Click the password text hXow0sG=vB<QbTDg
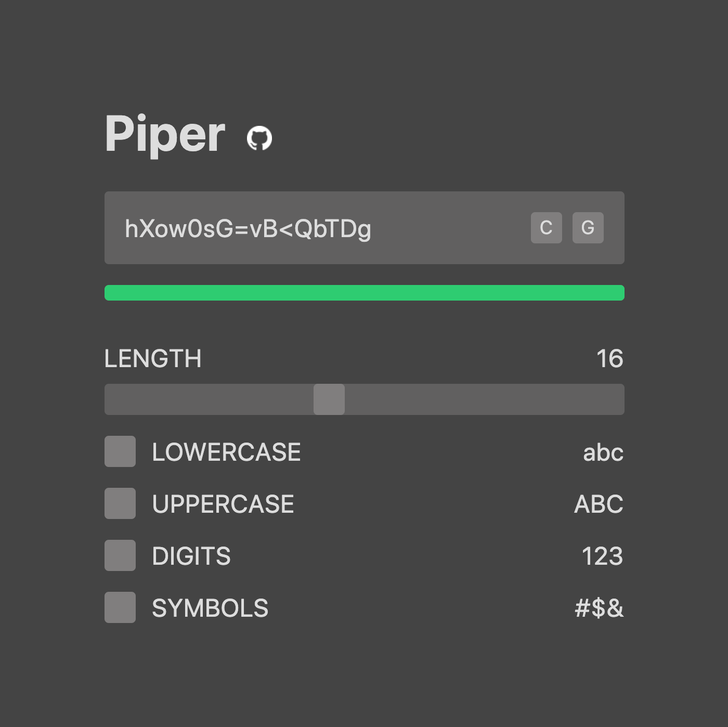Image resolution: width=728 pixels, height=727 pixels. pos(248,227)
